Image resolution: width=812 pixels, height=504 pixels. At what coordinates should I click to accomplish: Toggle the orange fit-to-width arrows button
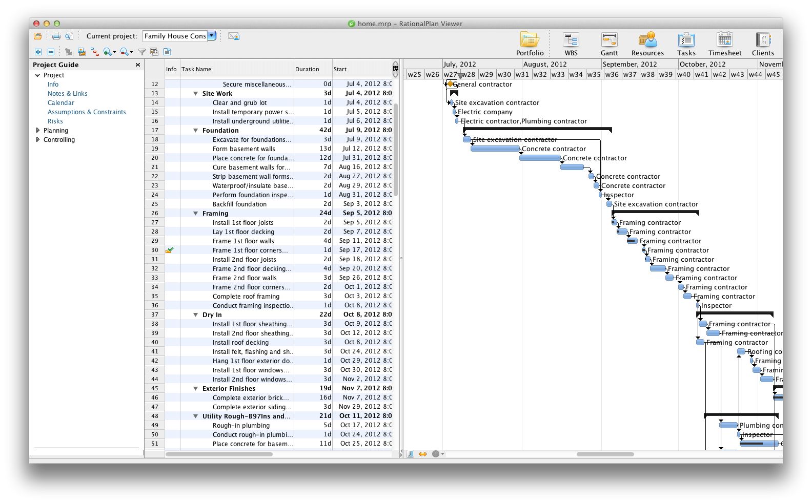coord(423,454)
